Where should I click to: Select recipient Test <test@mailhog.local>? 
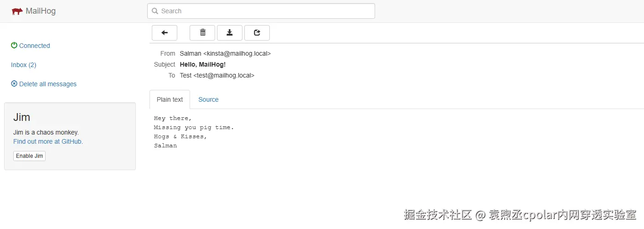coord(217,75)
